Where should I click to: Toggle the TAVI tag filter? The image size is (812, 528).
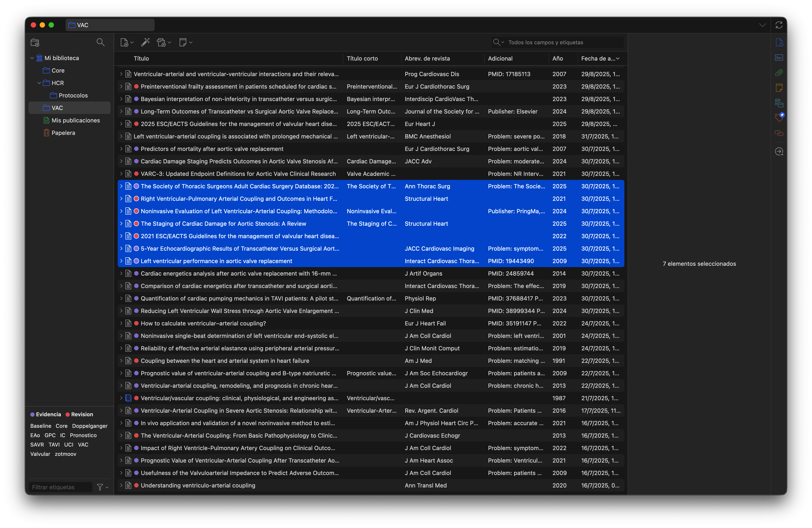[54, 445]
